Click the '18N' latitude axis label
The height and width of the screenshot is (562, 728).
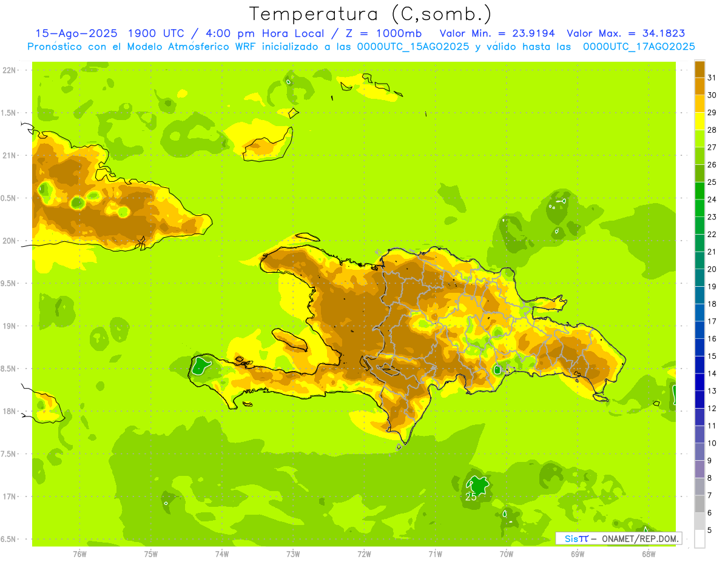(10, 411)
